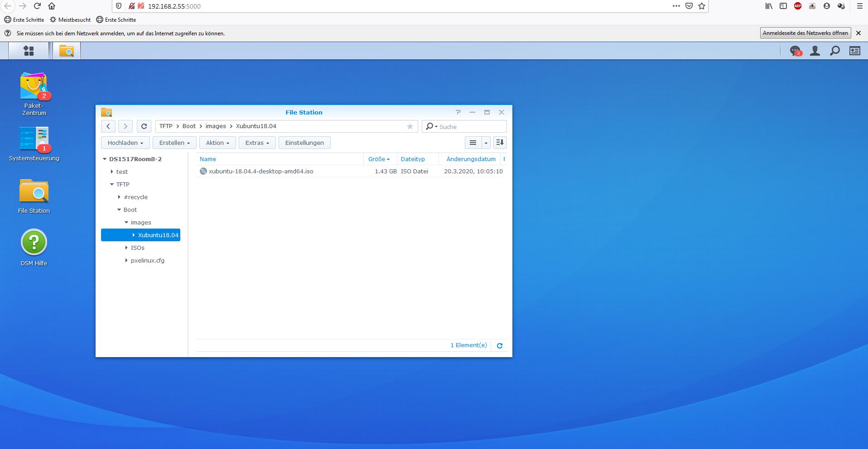868x449 pixels.
Task: Open DSM notifications chat bubble icon
Action: point(795,51)
